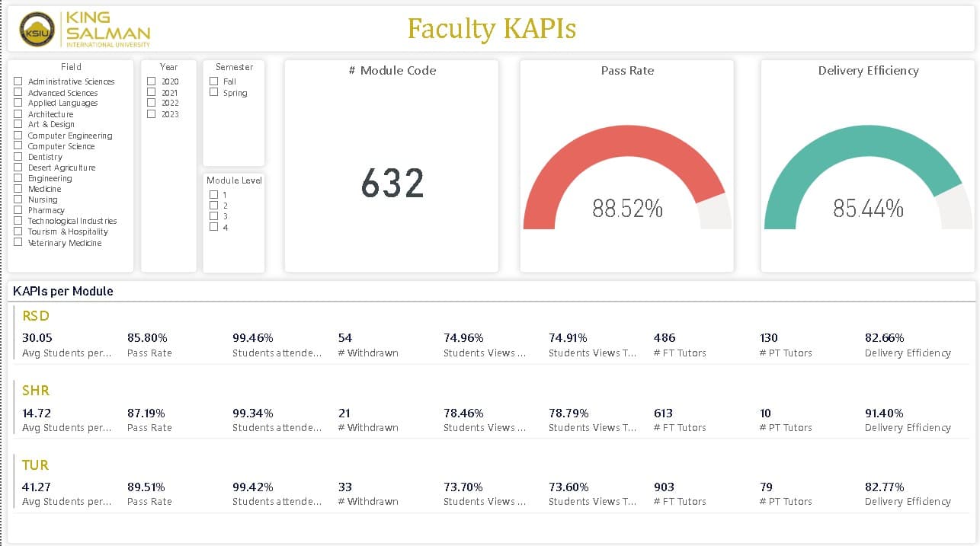Image resolution: width=980 pixels, height=546 pixels.
Task: Select the Medicine checkbox
Action: 18,189
